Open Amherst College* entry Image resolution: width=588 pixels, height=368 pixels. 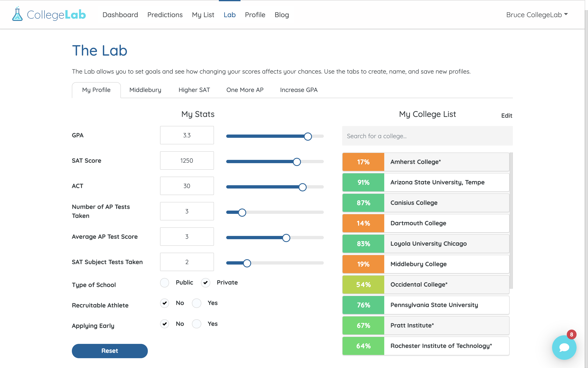[x=426, y=162]
